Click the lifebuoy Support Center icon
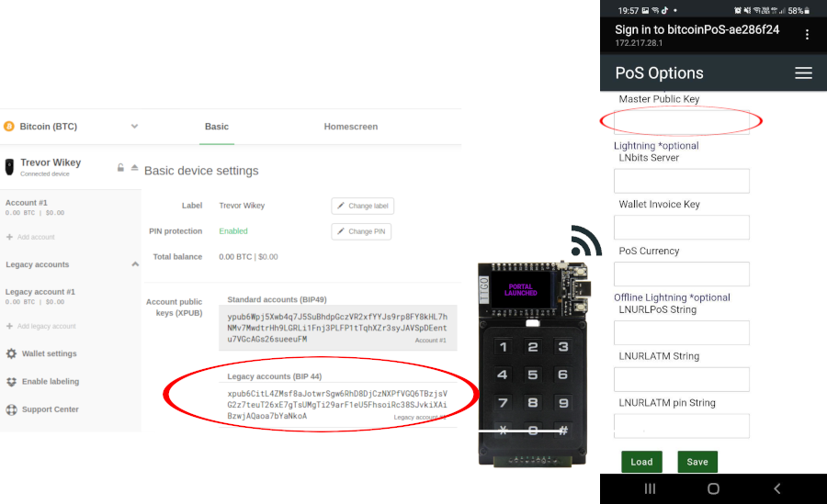The width and height of the screenshot is (827, 504). click(12, 409)
